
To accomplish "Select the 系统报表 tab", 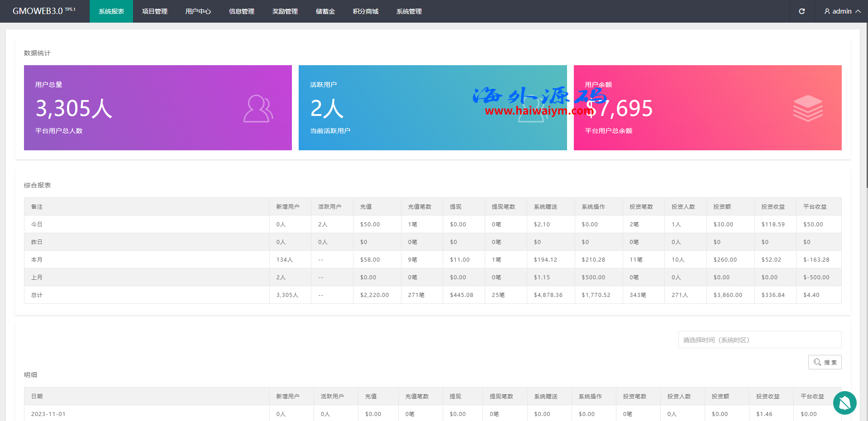I will [111, 11].
